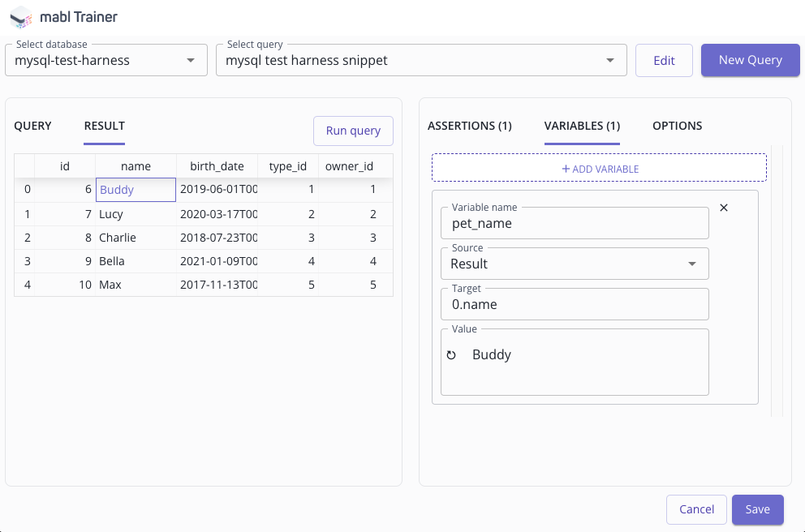Select the RESULT tab
Image resolution: width=805 pixels, height=532 pixels.
(x=104, y=126)
